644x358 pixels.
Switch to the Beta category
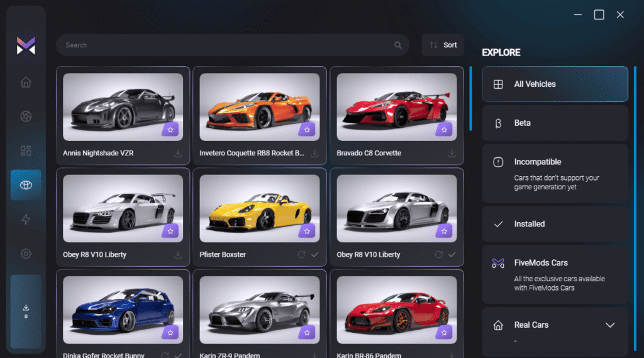[555, 123]
